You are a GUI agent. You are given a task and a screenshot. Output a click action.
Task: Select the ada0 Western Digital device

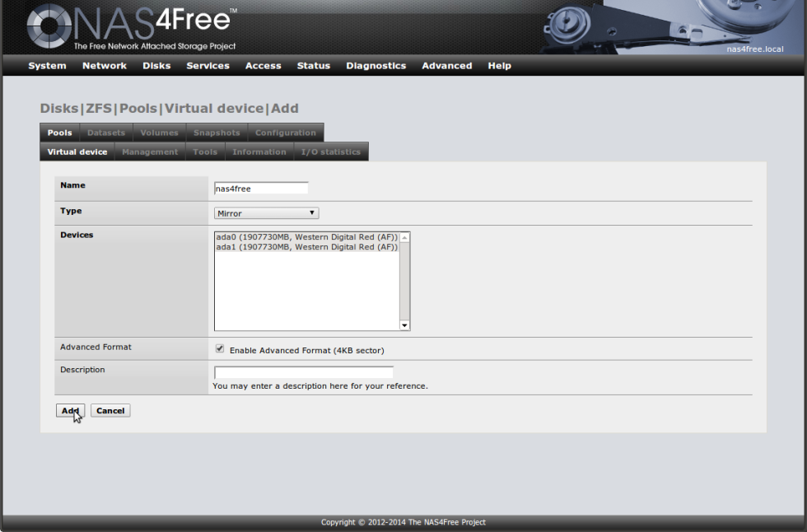(305, 237)
